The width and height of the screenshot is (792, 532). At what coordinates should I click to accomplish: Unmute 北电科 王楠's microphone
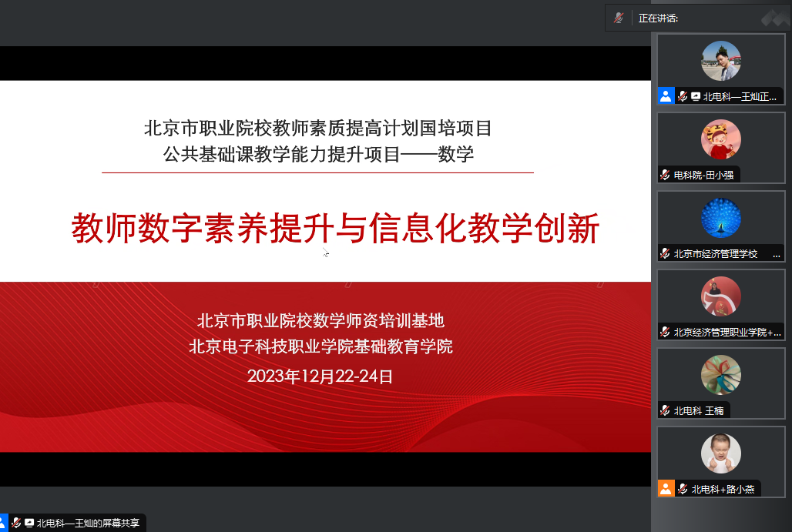[664, 410]
